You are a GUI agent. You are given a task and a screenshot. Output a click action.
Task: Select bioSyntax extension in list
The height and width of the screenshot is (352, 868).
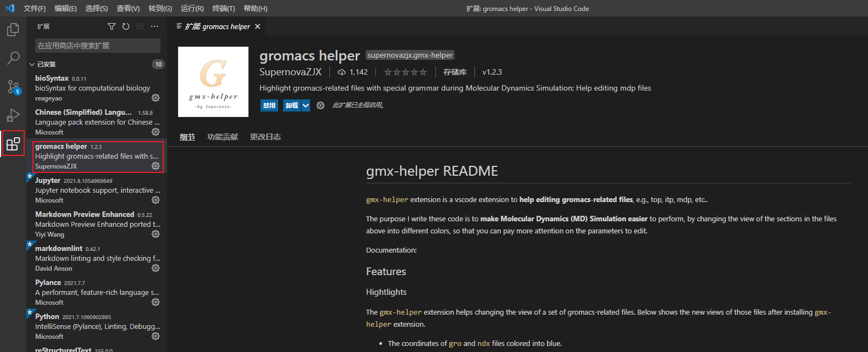click(x=96, y=88)
